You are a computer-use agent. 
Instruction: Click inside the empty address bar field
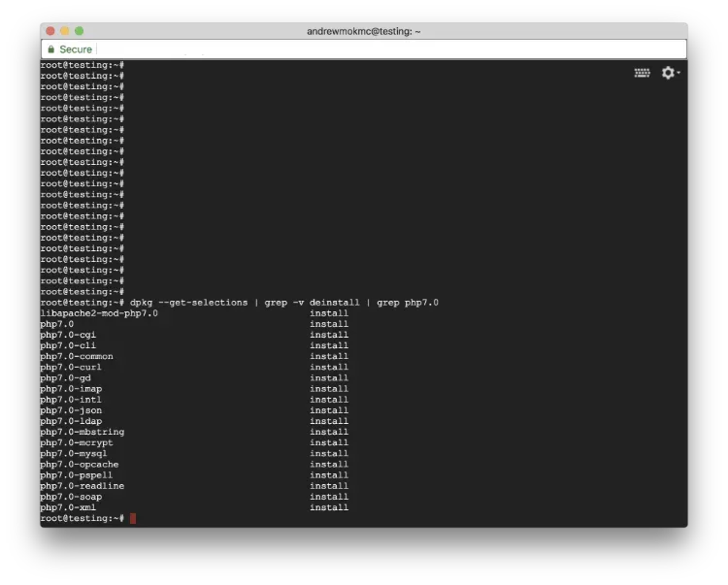tap(388, 49)
